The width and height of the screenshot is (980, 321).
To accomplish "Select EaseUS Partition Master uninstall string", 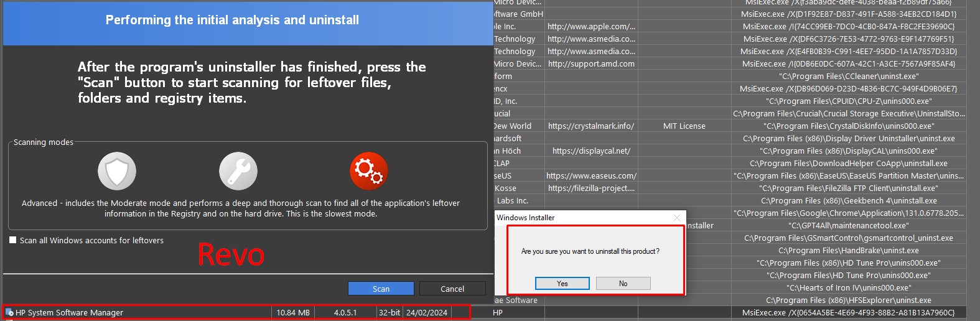I will 849,175.
